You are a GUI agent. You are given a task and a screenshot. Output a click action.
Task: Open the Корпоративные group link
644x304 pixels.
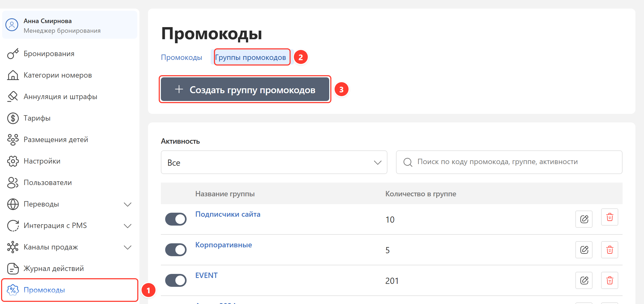(224, 245)
